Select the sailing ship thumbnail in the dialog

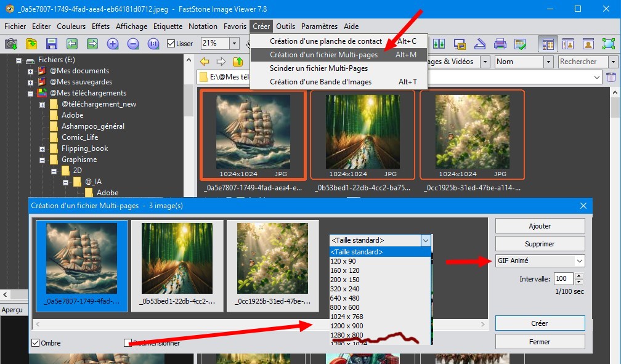(x=81, y=266)
